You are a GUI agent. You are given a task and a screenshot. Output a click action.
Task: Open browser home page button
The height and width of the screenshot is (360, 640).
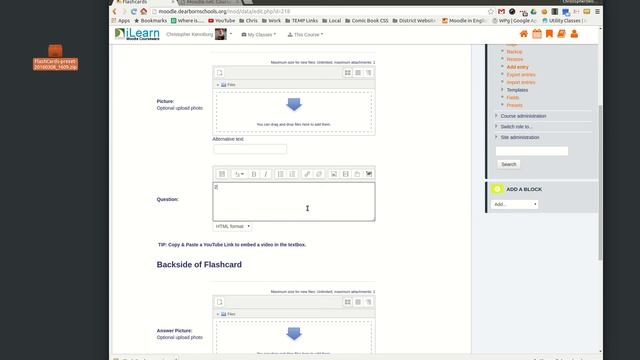[143, 11]
